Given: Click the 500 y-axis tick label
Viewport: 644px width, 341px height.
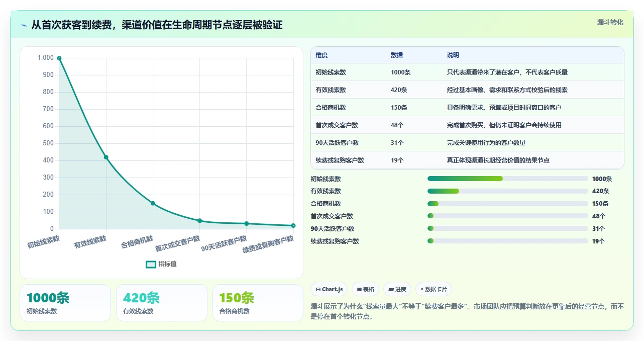Looking at the screenshot, I should pyautogui.click(x=48, y=143).
